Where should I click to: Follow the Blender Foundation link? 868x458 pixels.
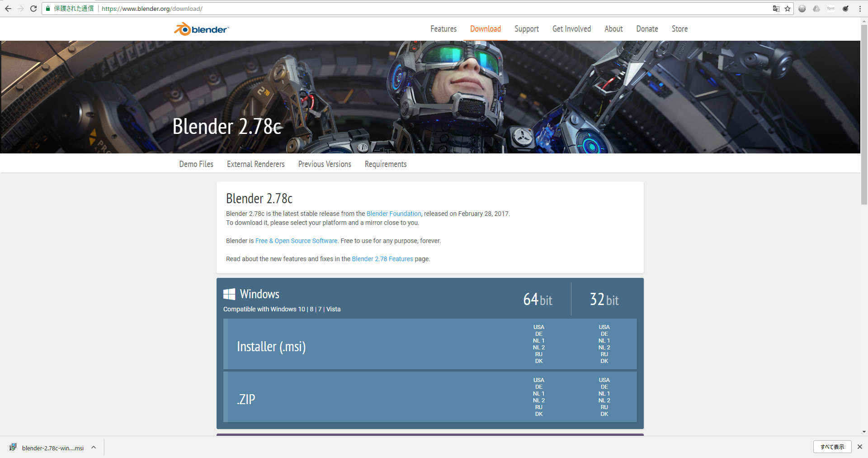coord(393,213)
